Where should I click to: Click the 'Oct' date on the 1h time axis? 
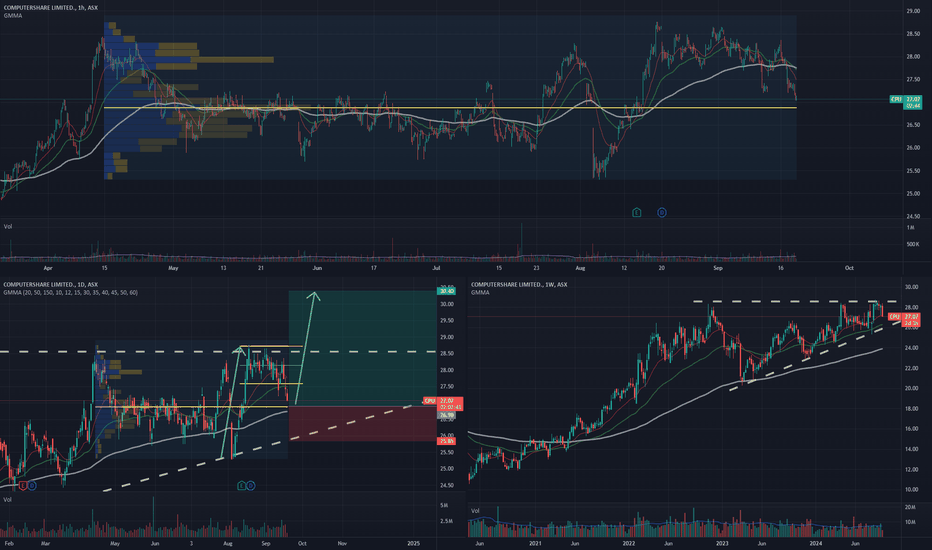(x=849, y=268)
